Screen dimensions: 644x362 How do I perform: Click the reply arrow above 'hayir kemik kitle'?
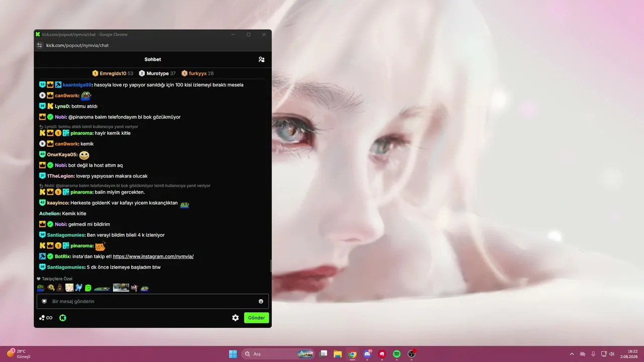pos(42,127)
